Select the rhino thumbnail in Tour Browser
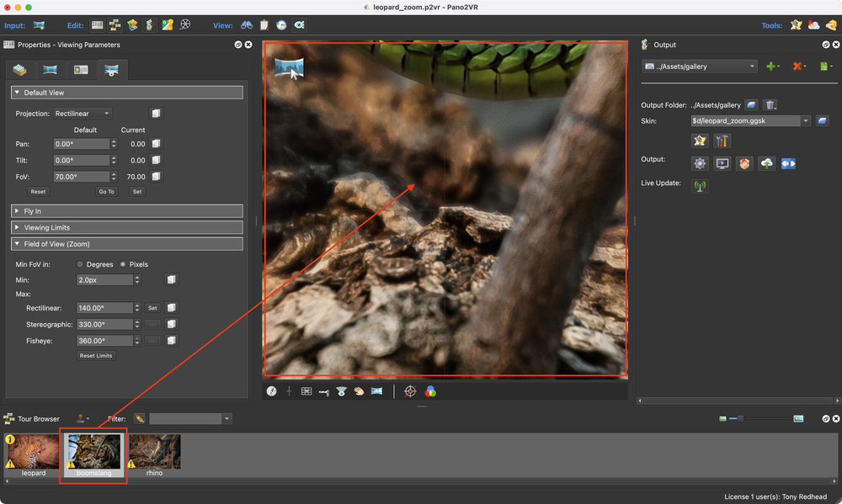Viewport: 842px width, 504px height. [x=154, y=452]
